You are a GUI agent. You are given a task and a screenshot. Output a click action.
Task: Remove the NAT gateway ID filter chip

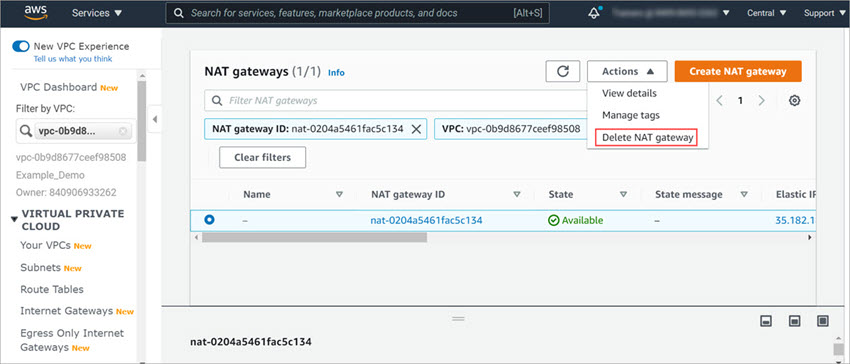(416, 129)
